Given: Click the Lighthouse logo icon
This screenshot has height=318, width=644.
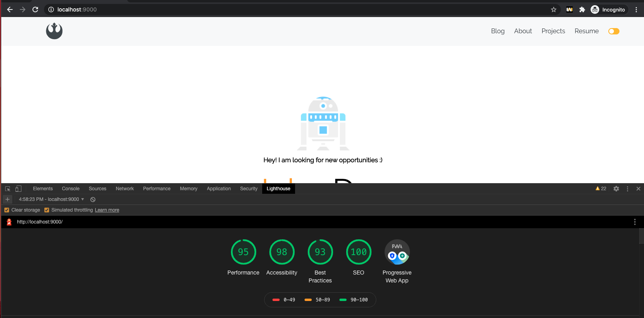Looking at the screenshot, I should tap(9, 222).
